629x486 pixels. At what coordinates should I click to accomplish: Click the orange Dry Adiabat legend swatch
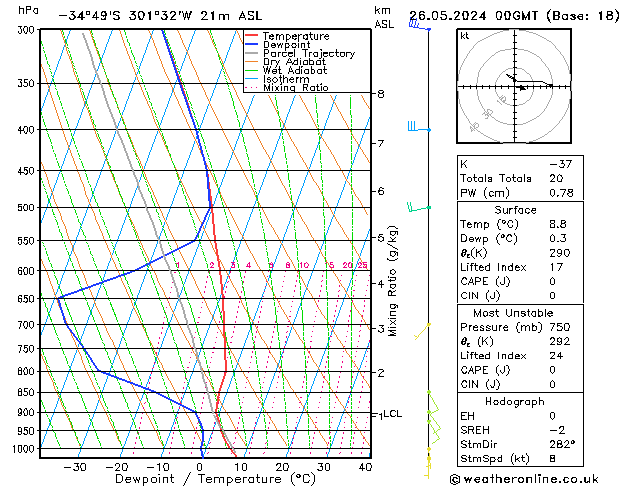[252, 61]
